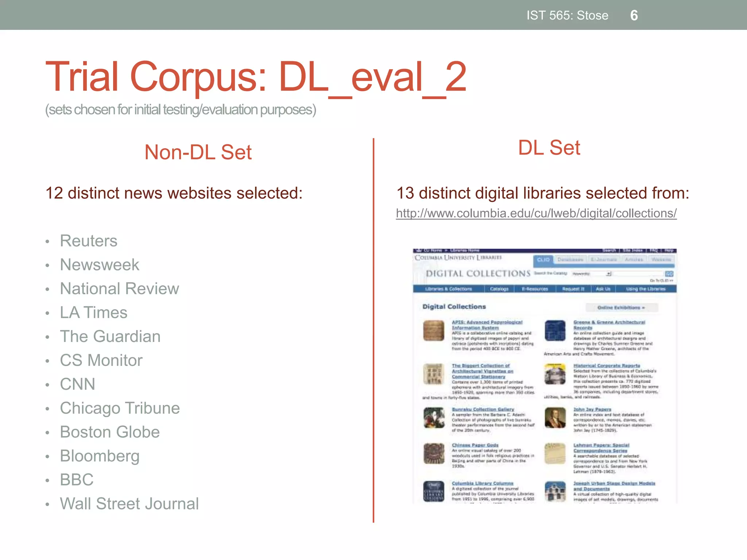Click the 'National Review' list item

pyautogui.click(x=120, y=289)
